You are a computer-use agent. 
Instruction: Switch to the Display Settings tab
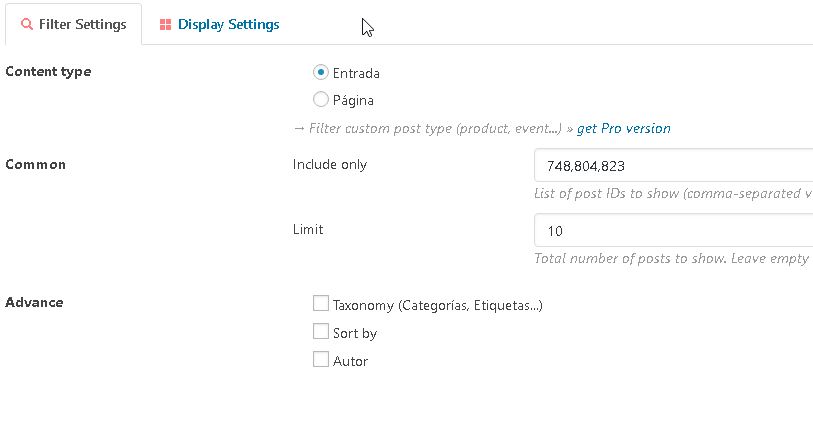tap(218, 24)
